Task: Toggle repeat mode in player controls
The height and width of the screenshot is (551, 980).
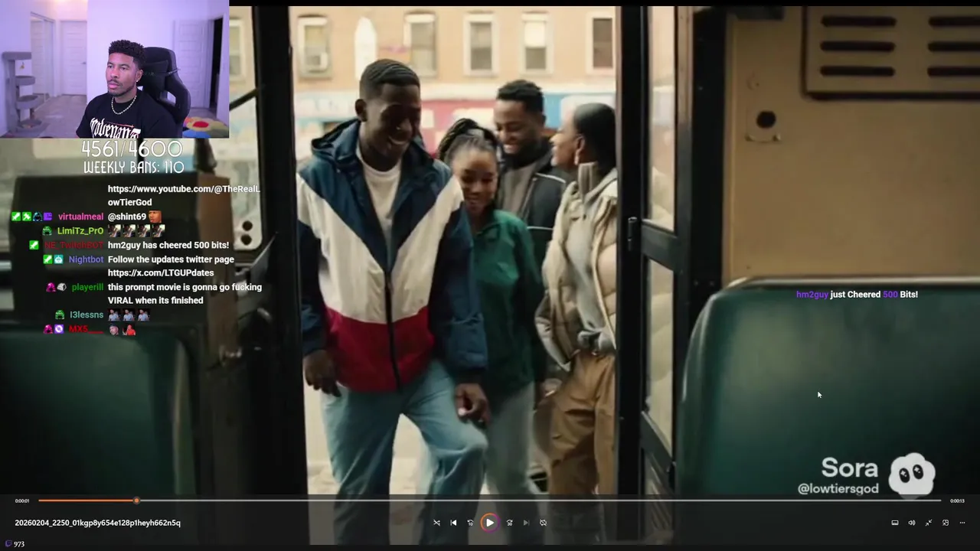Action: [x=543, y=523]
